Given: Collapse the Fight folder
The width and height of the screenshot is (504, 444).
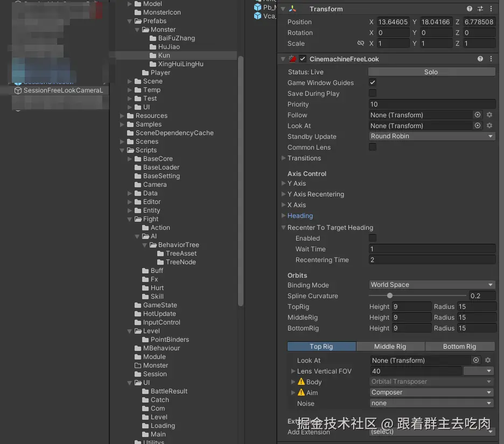Looking at the screenshot, I should [x=130, y=219].
